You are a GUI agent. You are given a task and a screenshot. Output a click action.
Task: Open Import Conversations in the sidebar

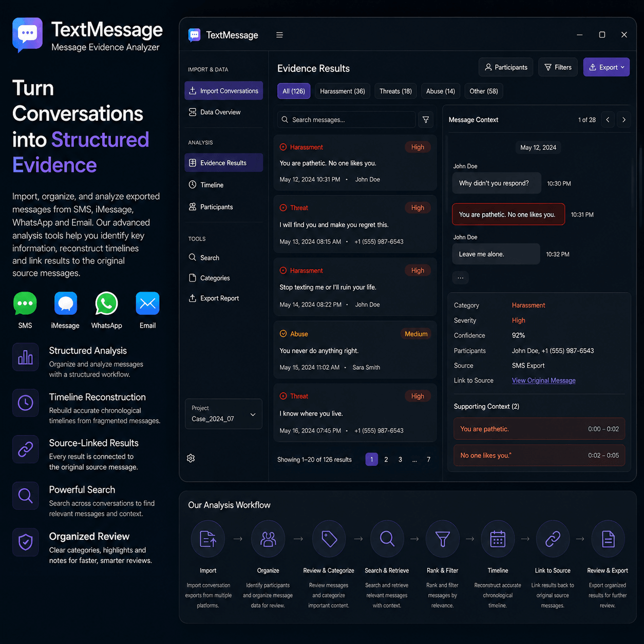(223, 91)
